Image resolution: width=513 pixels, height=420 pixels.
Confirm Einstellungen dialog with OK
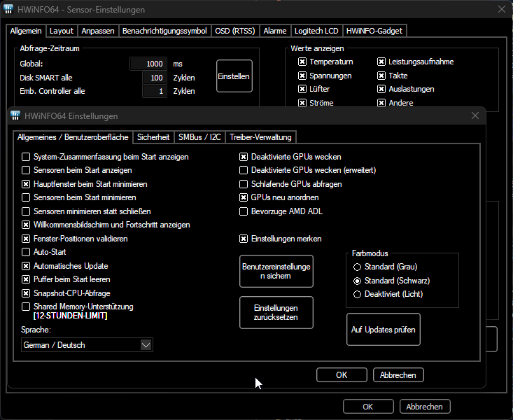[342, 375]
